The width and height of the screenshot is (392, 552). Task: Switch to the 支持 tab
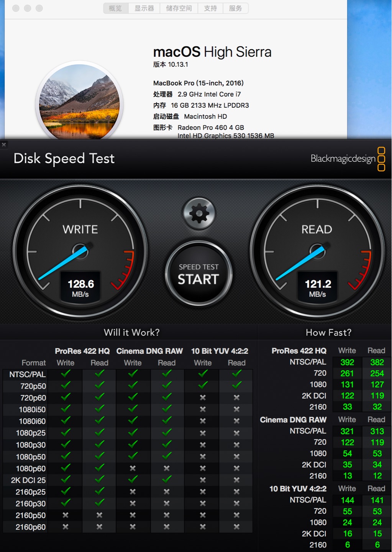tap(210, 8)
